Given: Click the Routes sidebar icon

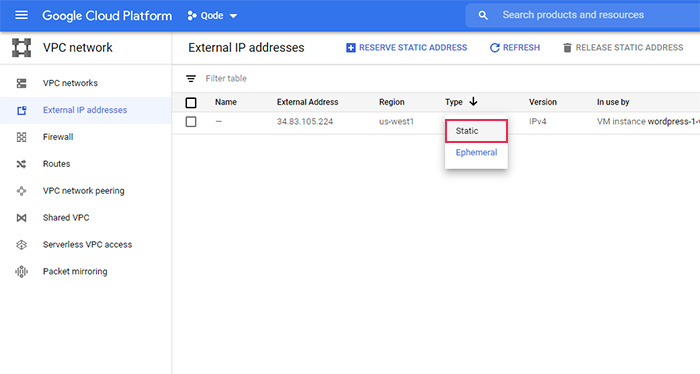Looking at the screenshot, I should point(21,164).
